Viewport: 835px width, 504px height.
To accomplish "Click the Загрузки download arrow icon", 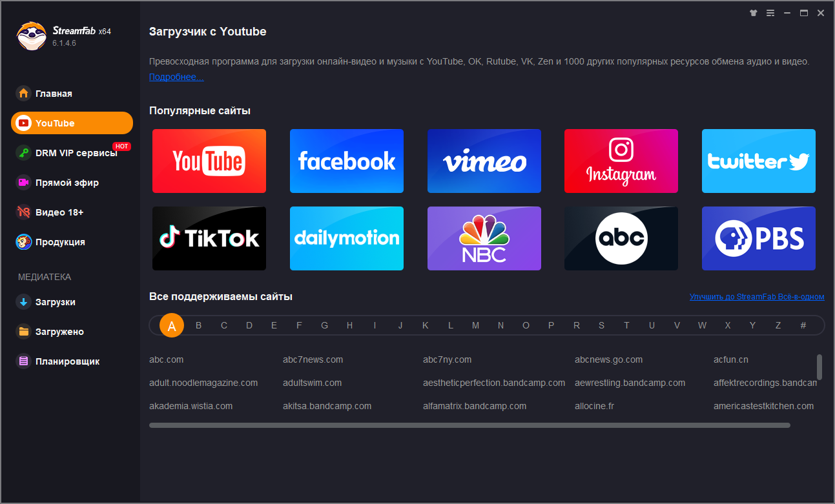I will tap(24, 302).
